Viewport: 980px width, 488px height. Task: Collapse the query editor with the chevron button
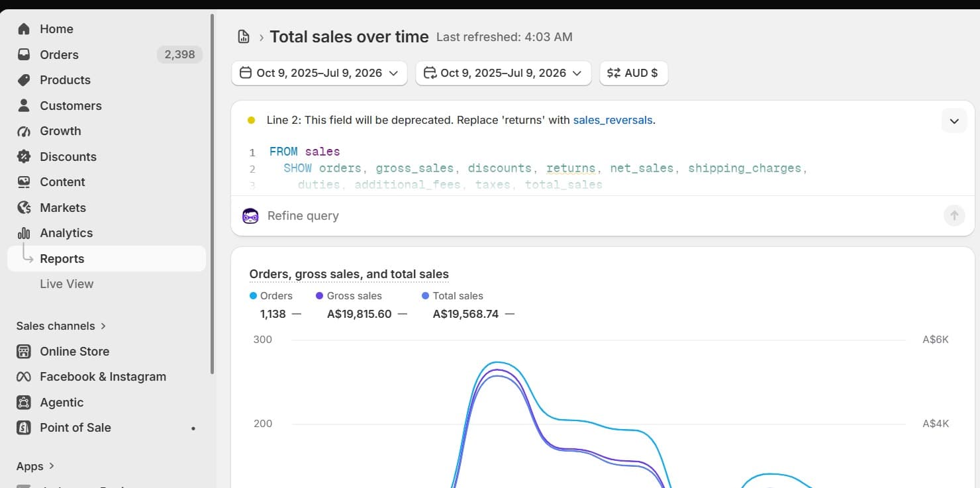coord(954,121)
